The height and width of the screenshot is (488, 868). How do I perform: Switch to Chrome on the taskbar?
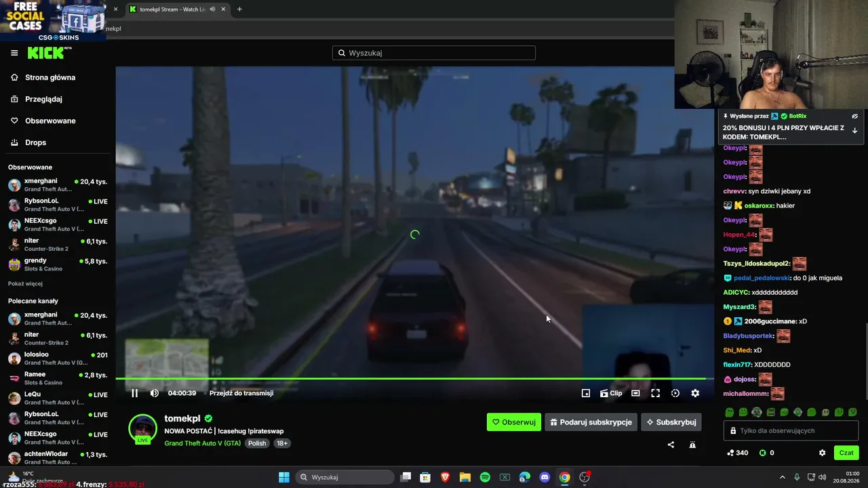[564, 477]
